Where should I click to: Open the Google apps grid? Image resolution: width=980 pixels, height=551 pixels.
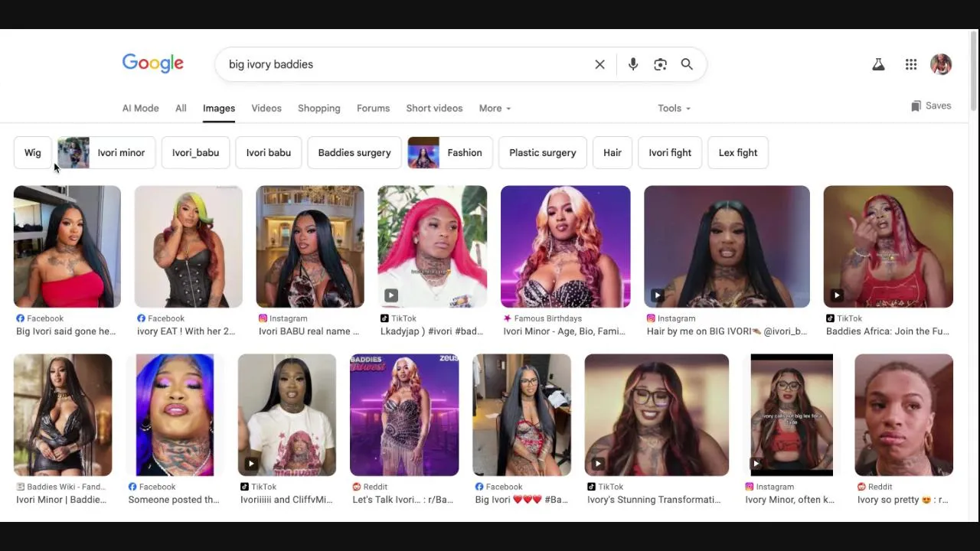pyautogui.click(x=911, y=64)
